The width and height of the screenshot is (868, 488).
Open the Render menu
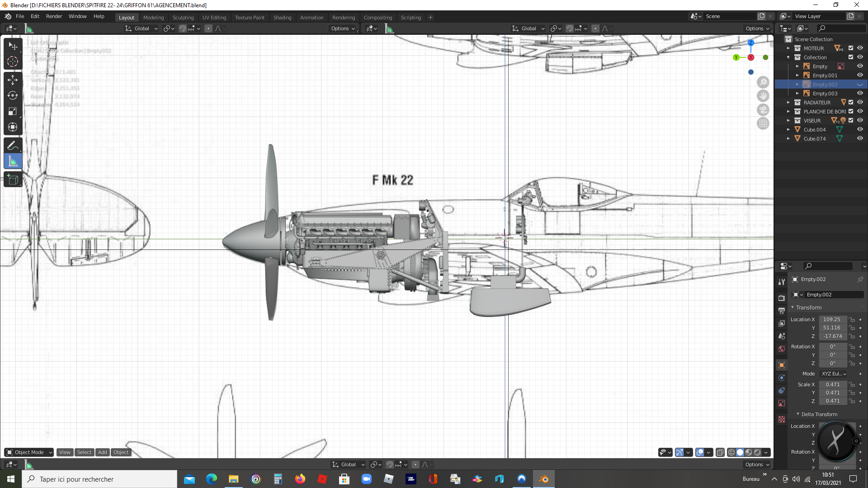[54, 16]
